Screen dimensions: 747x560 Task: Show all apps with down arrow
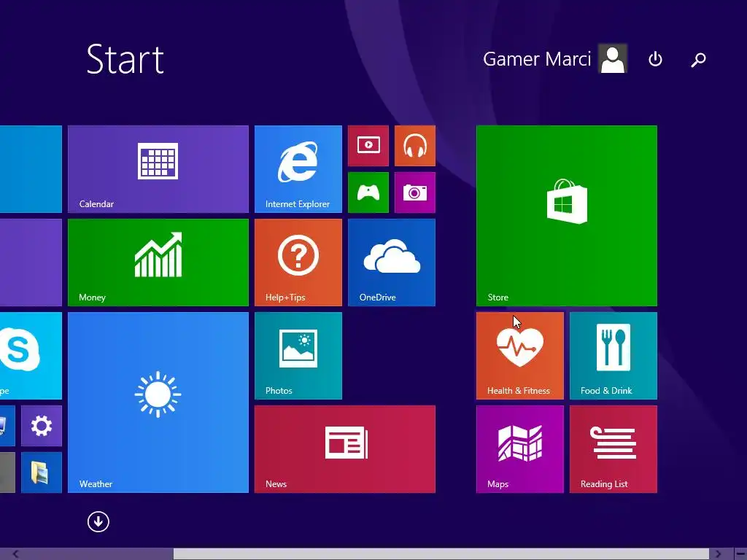pyautogui.click(x=98, y=521)
